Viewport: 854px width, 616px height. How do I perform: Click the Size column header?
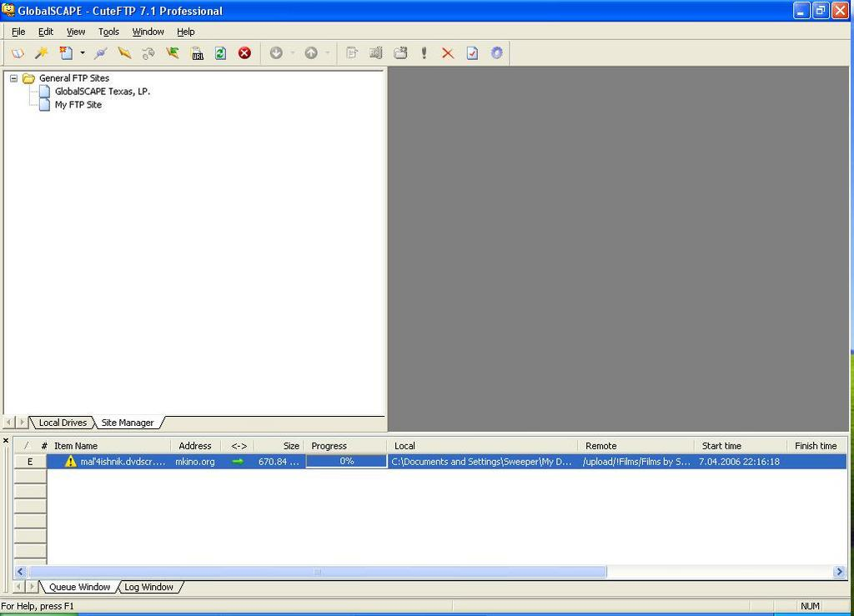(290, 446)
